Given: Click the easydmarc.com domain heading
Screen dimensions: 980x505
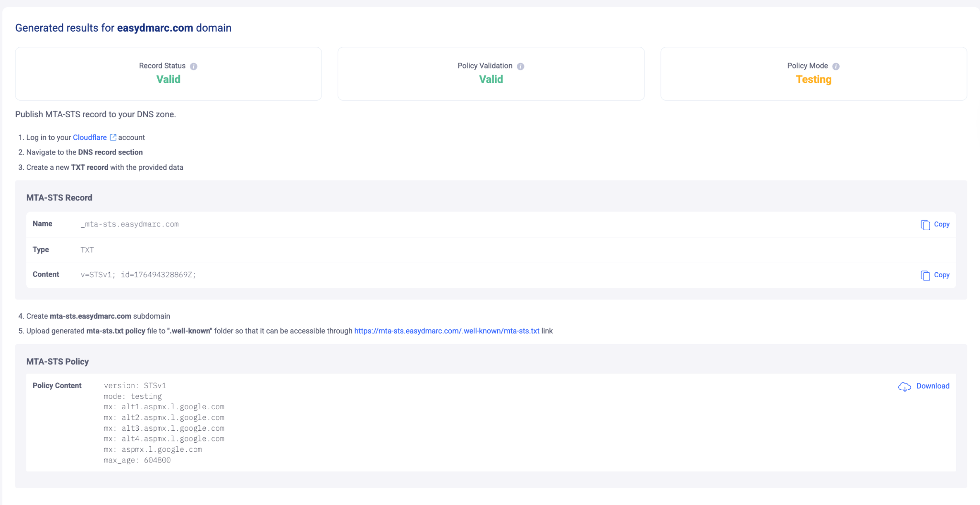Looking at the screenshot, I should [155, 28].
